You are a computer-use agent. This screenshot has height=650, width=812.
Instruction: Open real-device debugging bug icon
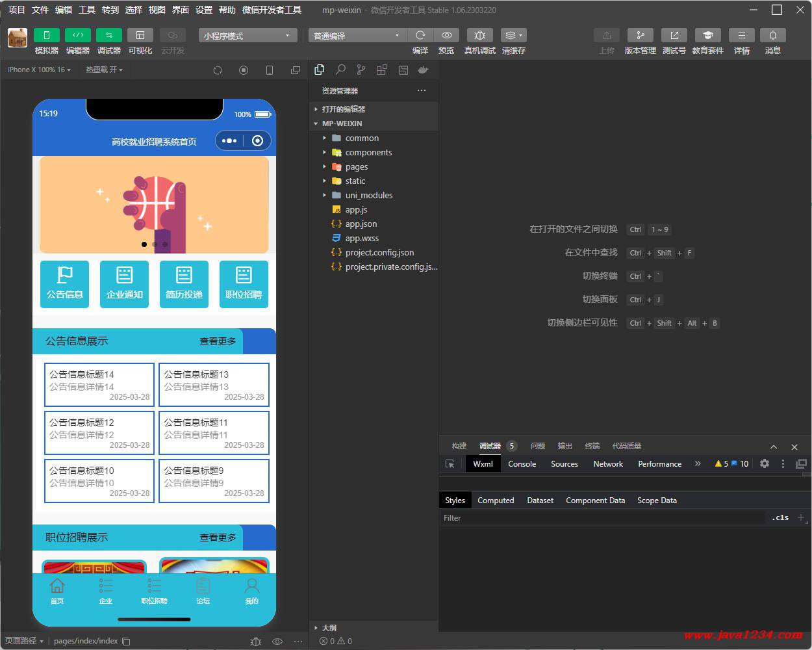479,35
